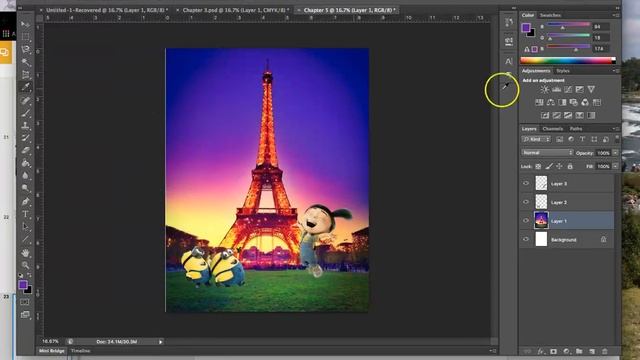Open Color panel options menu
640x360 pixels.
coord(615,15)
